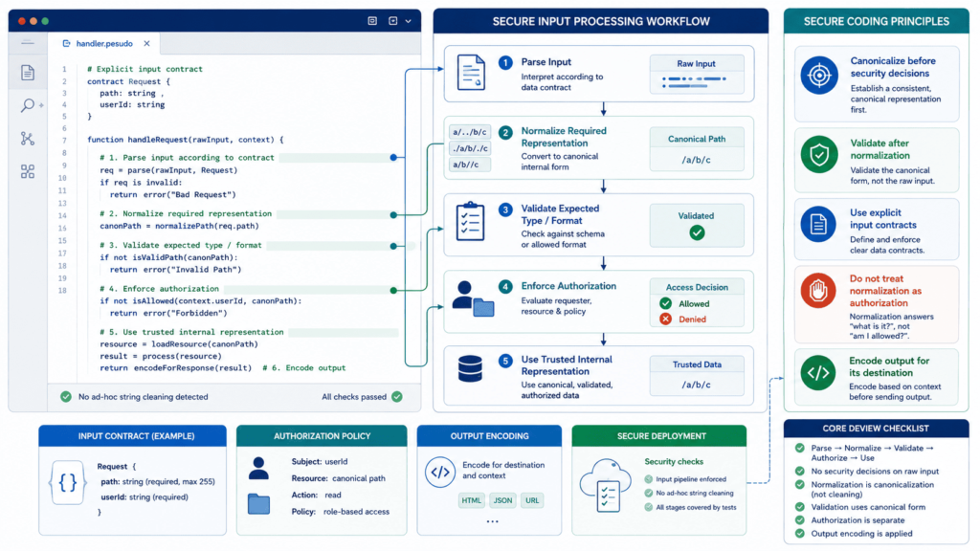
Task: Toggle Normalization is canonicalization checklist item
Action: point(800,485)
